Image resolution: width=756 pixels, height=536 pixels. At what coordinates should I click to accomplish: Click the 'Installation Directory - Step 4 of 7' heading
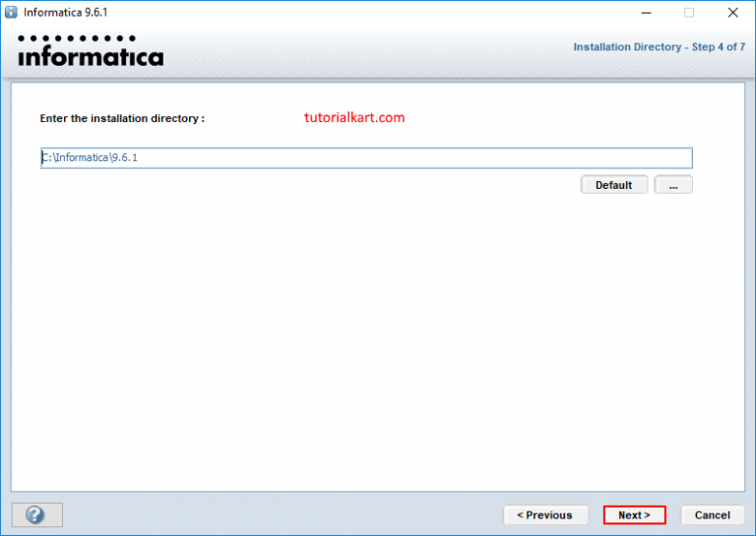point(660,47)
